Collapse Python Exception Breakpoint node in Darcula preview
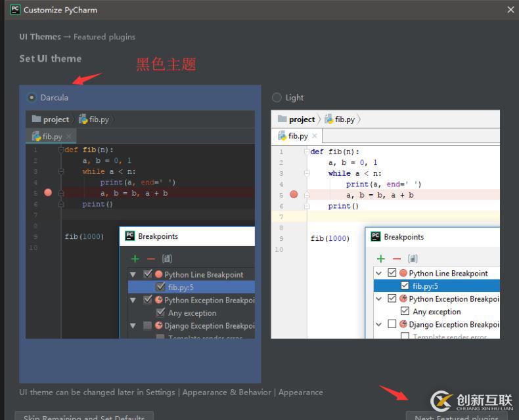Screen dimensions: 519x420 click(133, 301)
